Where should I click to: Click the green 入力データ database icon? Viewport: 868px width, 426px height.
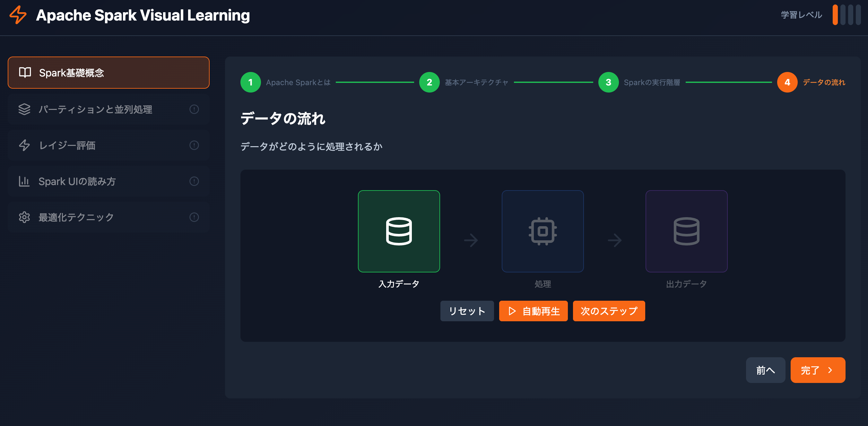coord(399,231)
